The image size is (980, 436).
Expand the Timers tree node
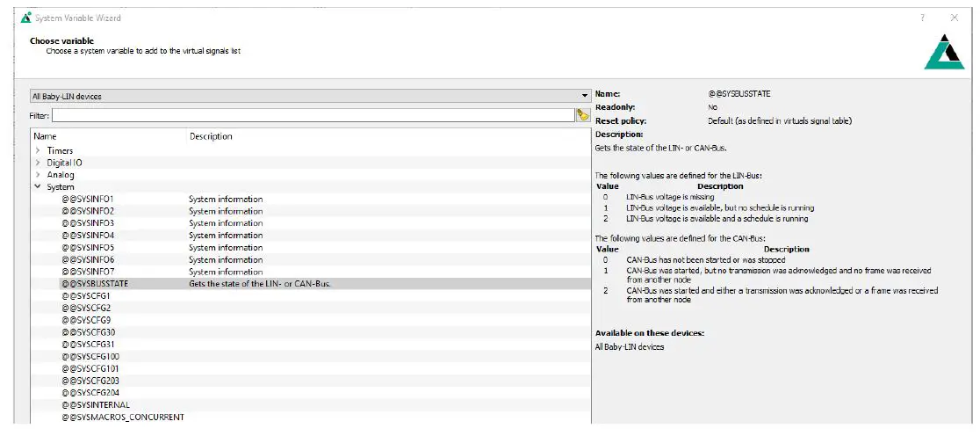tap(38, 151)
